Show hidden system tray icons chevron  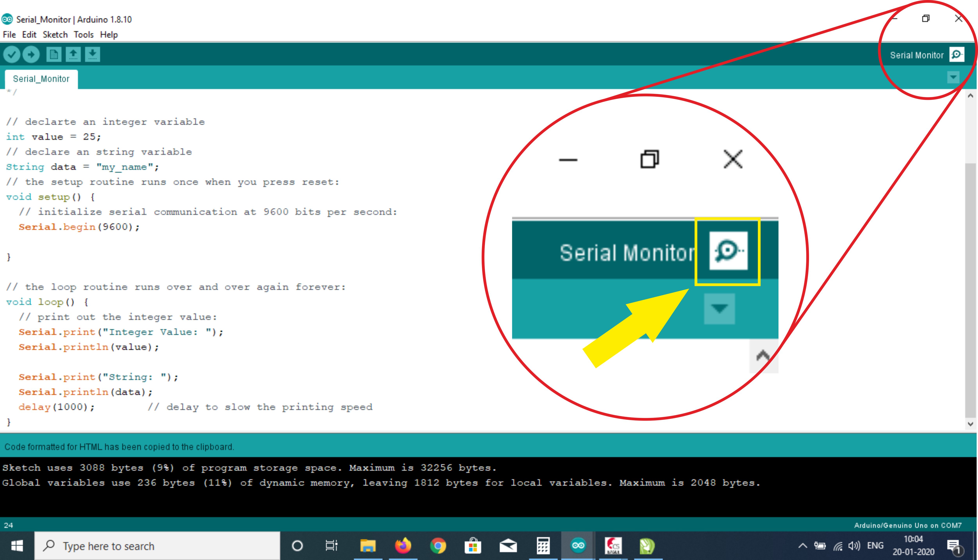tap(803, 546)
